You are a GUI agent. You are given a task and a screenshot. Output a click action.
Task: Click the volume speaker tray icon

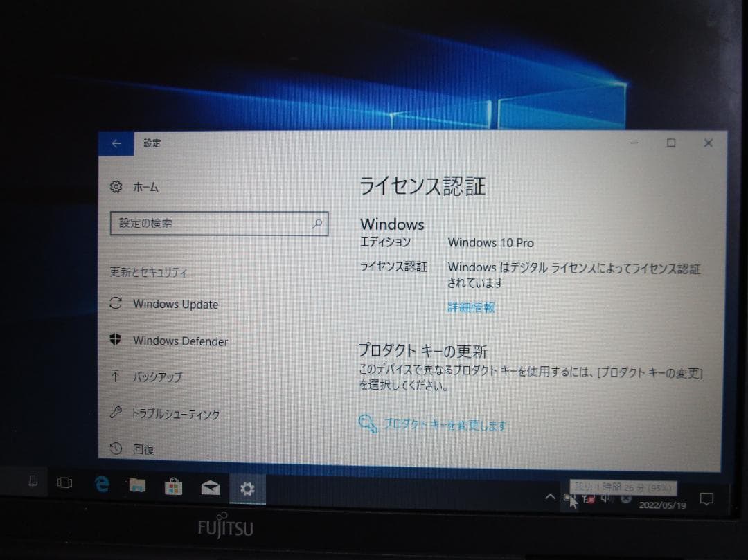606,498
